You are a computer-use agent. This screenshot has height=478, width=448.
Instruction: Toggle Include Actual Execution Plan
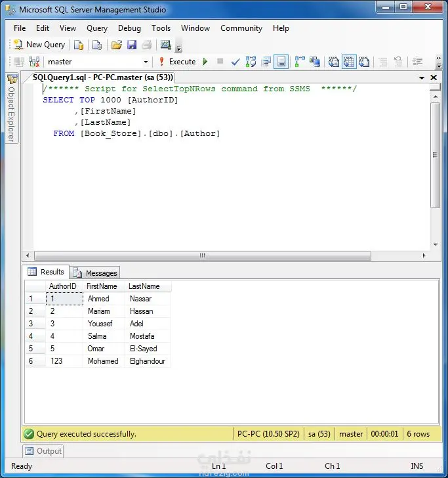click(x=300, y=62)
